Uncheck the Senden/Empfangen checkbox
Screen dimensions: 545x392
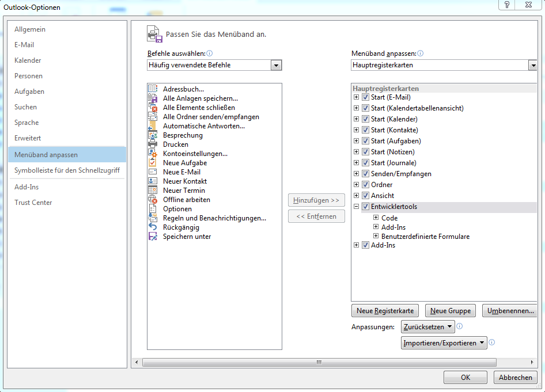pos(365,174)
